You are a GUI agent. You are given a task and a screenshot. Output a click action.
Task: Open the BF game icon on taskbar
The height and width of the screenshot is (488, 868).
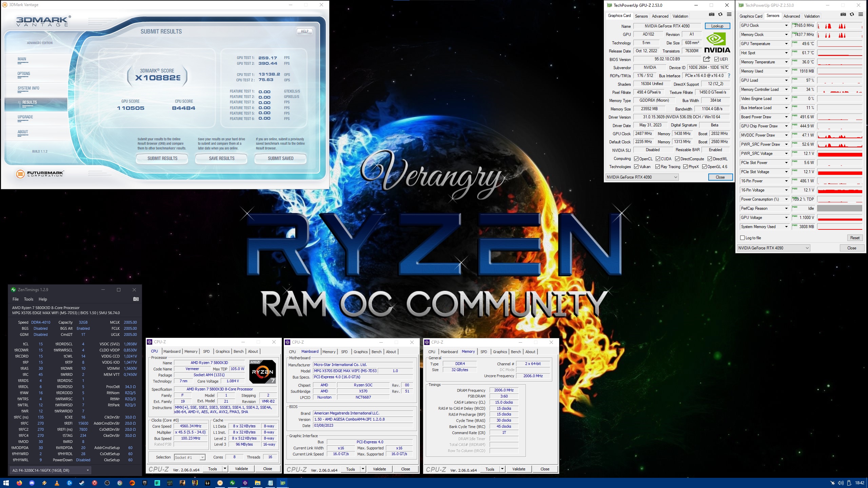pos(157,483)
